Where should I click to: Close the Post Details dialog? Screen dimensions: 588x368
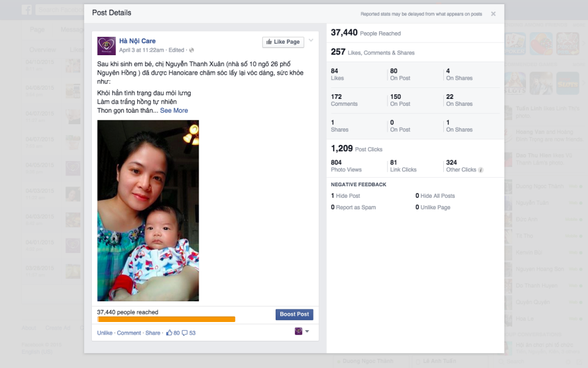click(x=493, y=14)
